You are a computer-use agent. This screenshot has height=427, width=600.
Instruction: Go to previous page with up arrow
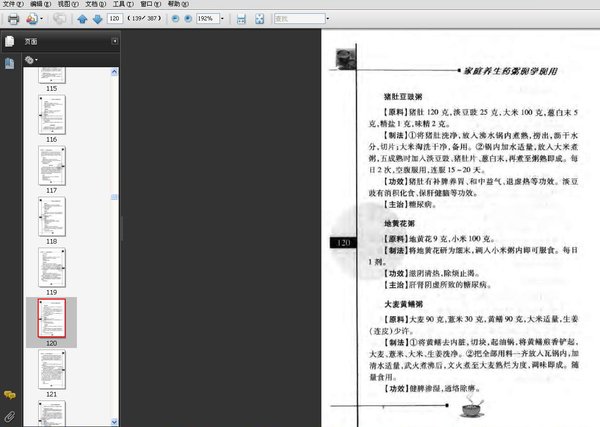click(x=82, y=19)
